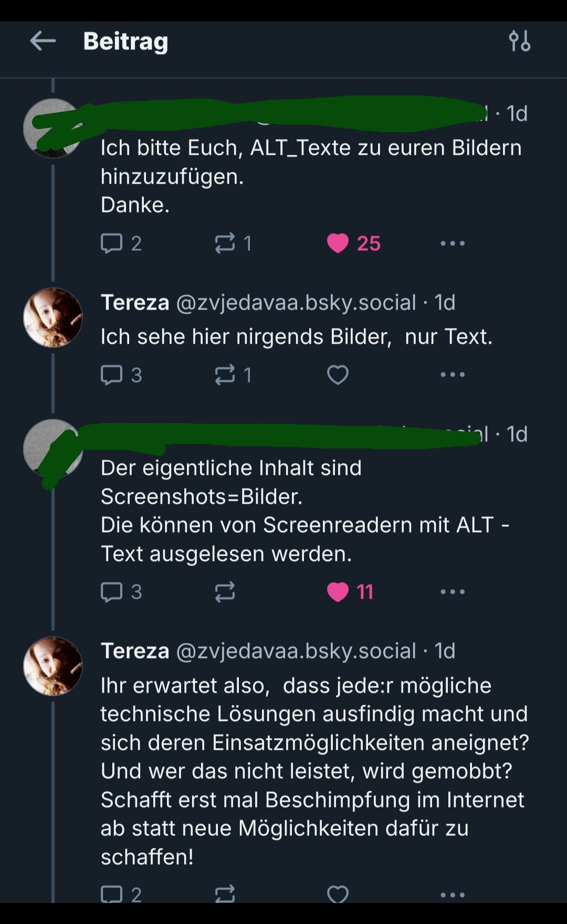Open thread settings icon in the header

[519, 41]
